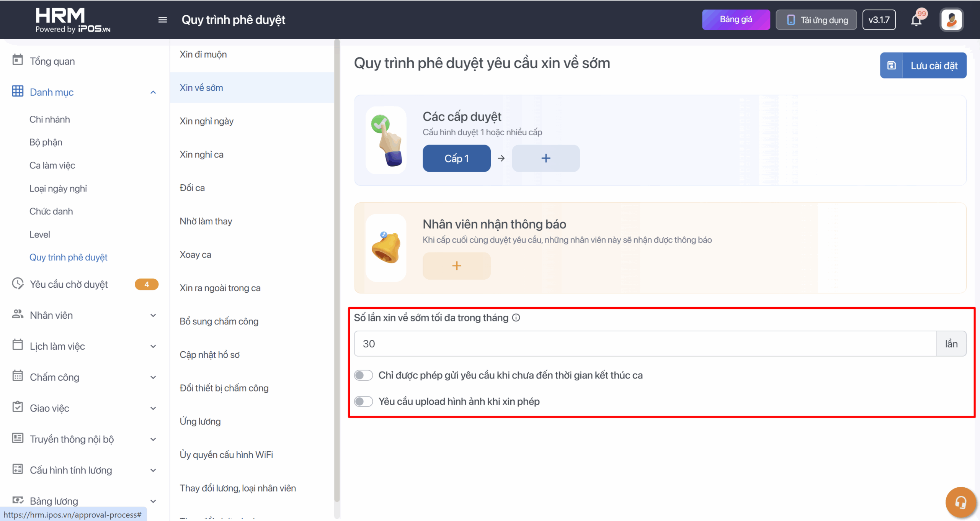Add a new approval level with plus
980x521 pixels.
tap(546, 158)
